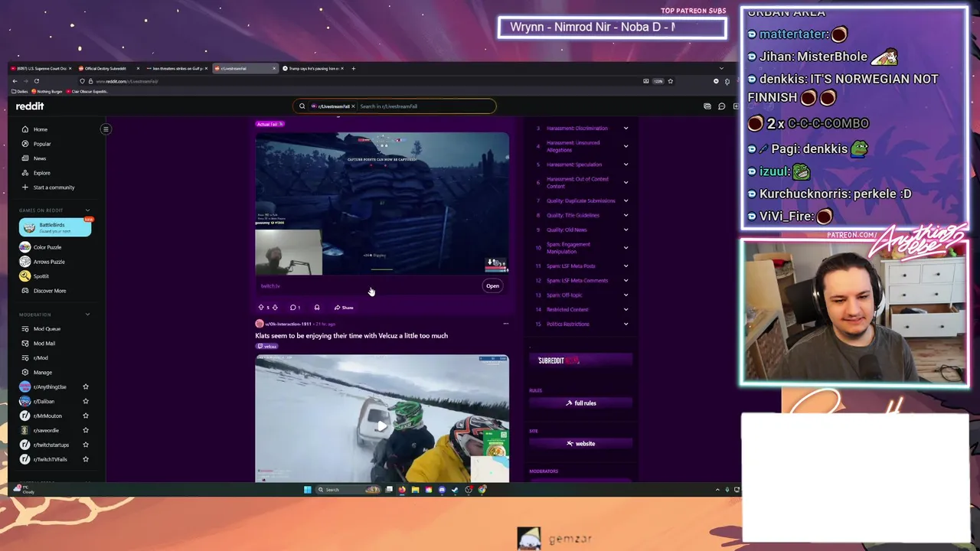The width and height of the screenshot is (980, 551).
Task: Click the reddit logo
Action: pos(30,106)
